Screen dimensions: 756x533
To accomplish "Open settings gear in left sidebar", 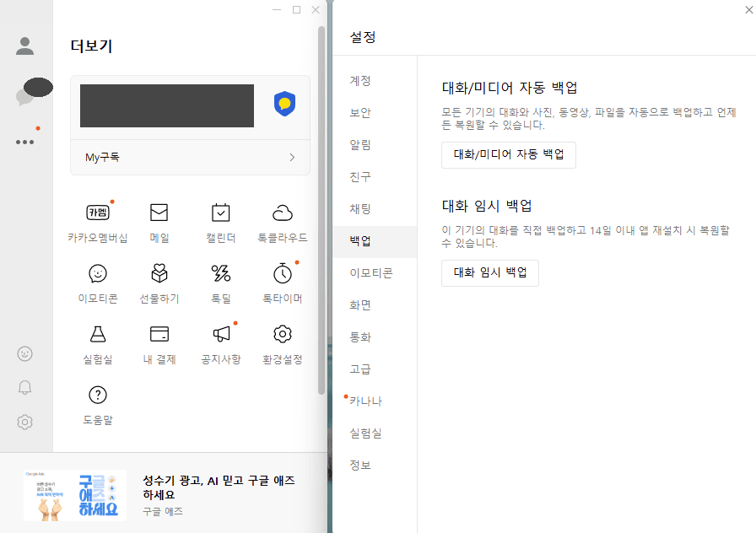I will [24, 423].
